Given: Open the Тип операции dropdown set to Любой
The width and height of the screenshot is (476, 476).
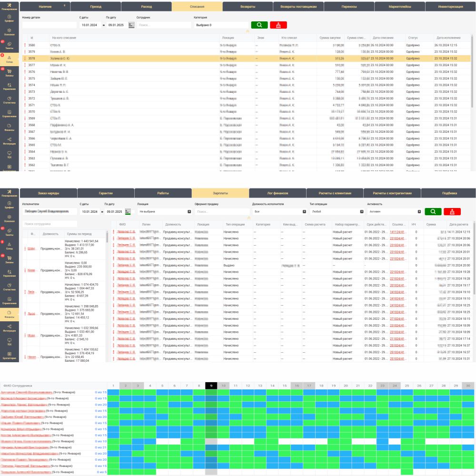Looking at the screenshot, I should click(x=337, y=211).
